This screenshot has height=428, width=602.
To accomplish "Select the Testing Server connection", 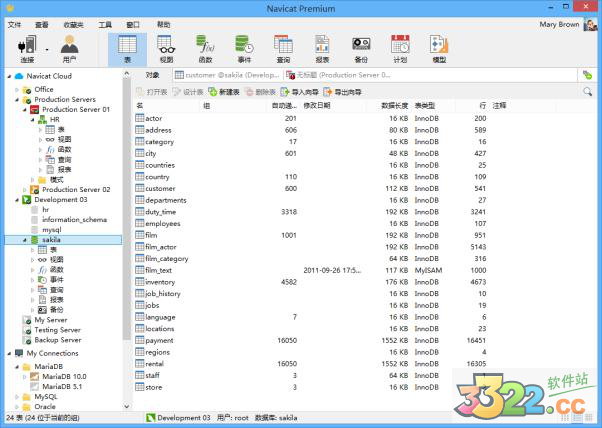I will coord(58,330).
